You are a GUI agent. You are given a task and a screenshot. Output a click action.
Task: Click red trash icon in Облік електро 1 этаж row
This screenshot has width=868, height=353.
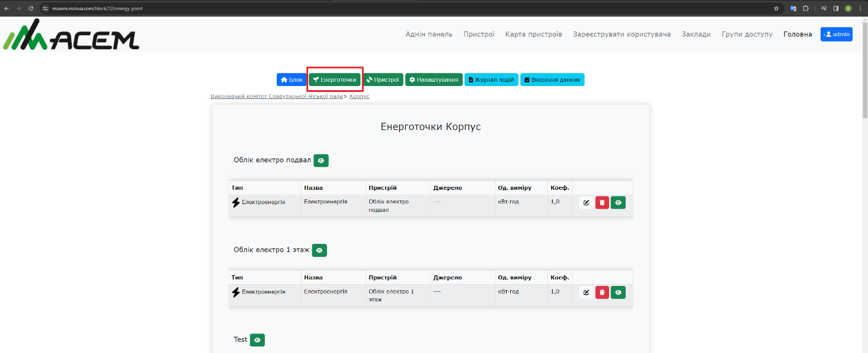tap(602, 292)
